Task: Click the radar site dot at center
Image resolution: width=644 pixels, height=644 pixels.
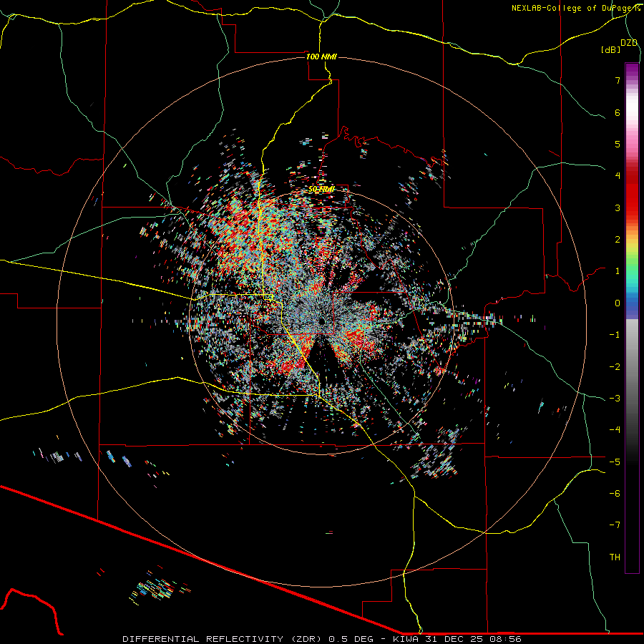Action: pyautogui.click(x=322, y=321)
